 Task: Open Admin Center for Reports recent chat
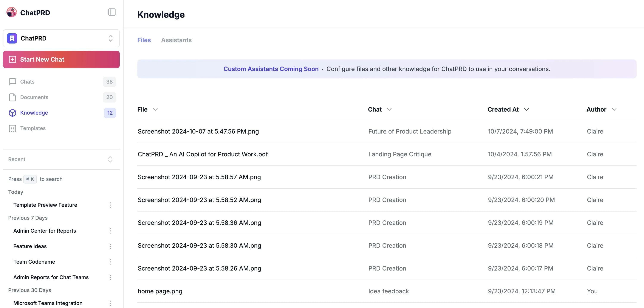[45, 231]
